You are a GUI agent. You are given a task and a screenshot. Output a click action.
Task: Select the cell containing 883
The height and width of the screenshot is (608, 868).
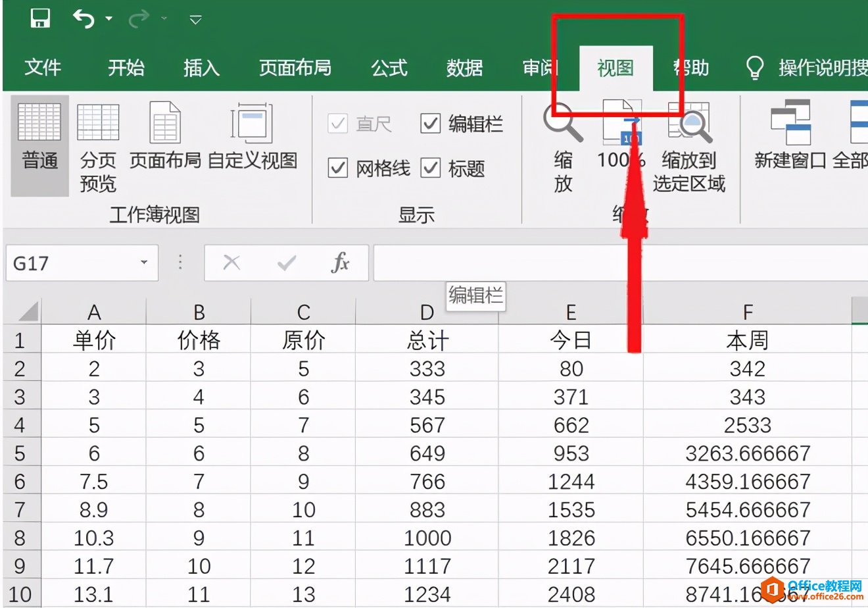[x=427, y=510]
